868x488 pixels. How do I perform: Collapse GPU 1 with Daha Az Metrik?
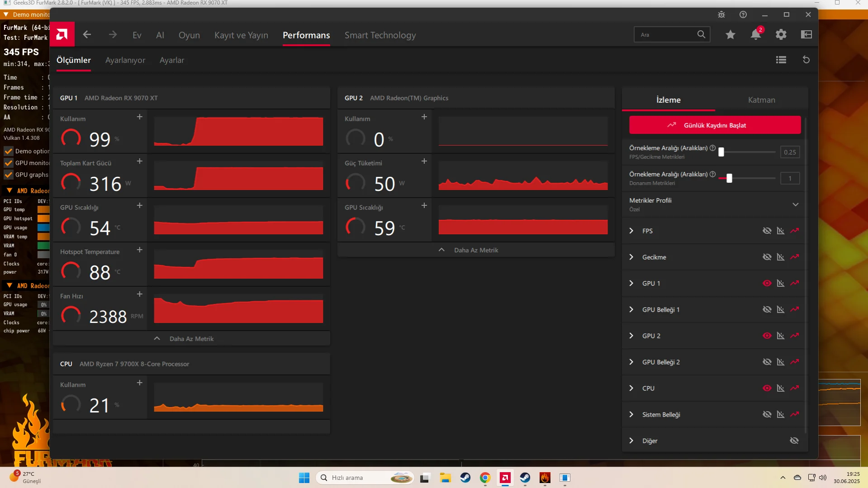191,338
